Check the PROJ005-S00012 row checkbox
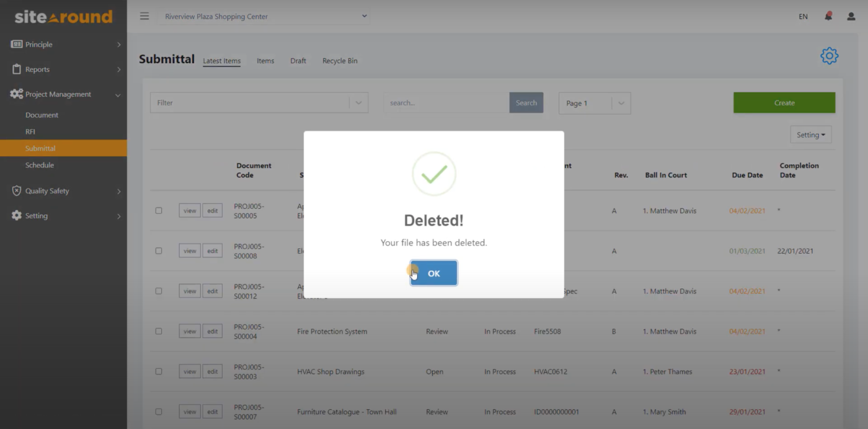868x429 pixels. click(159, 291)
